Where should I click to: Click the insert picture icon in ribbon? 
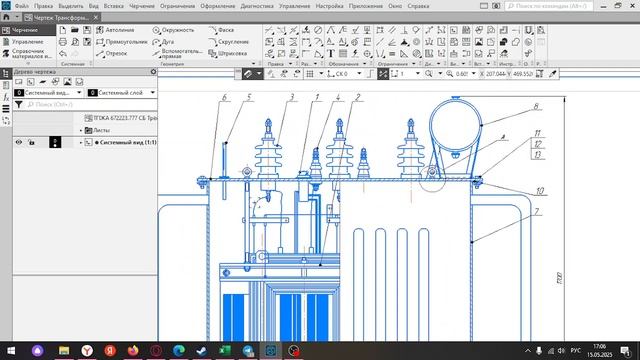[479, 42]
